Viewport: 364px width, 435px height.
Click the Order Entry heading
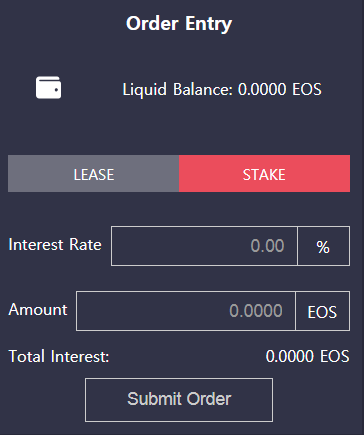[x=179, y=24]
